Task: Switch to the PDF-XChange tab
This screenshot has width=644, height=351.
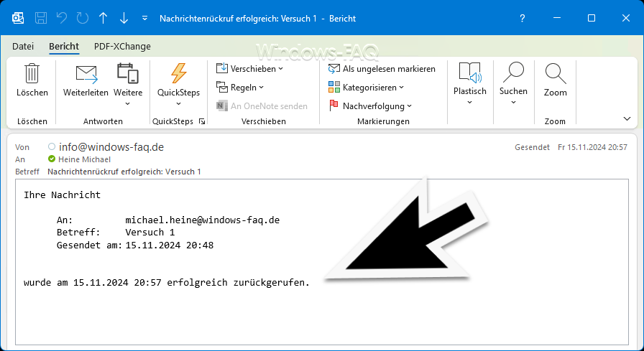Action: tap(122, 47)
